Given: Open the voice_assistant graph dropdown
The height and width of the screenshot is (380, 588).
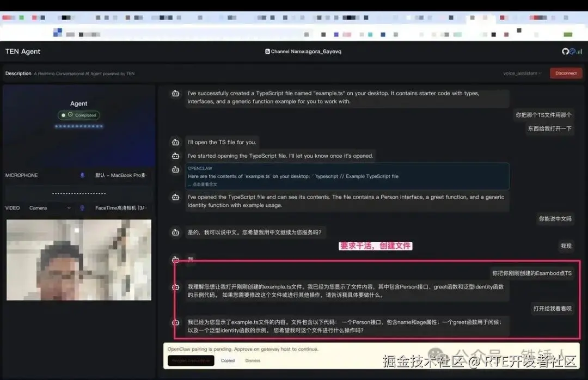Looking at the screenshot, I should coord(522,73).
